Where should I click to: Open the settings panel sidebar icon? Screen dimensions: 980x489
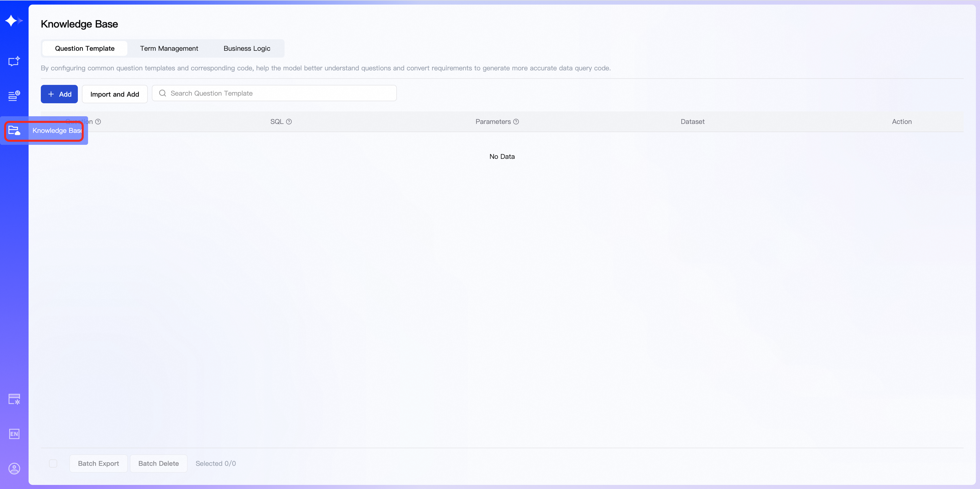click(x=14, y=399)
